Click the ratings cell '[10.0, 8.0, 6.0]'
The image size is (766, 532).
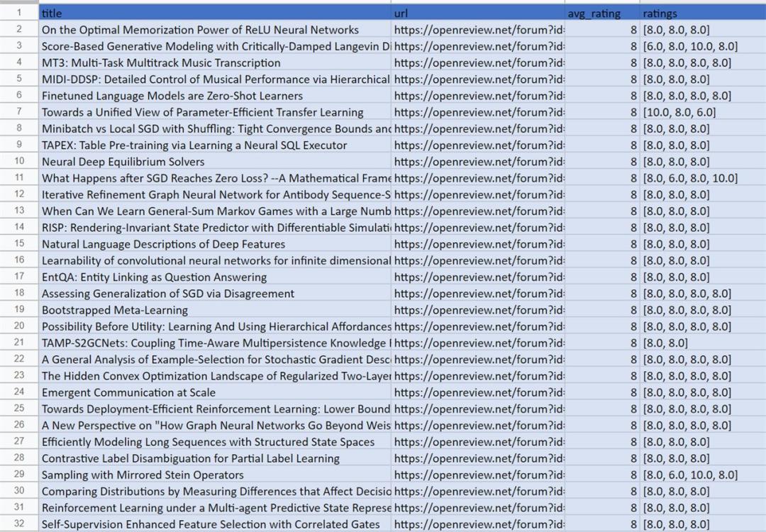coord(679,112)
